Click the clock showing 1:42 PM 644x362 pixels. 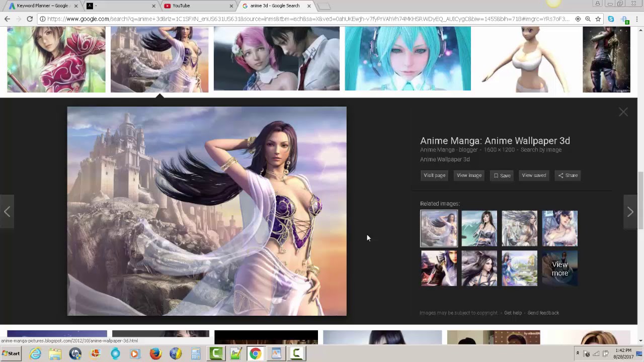click(x=623, y=353)
